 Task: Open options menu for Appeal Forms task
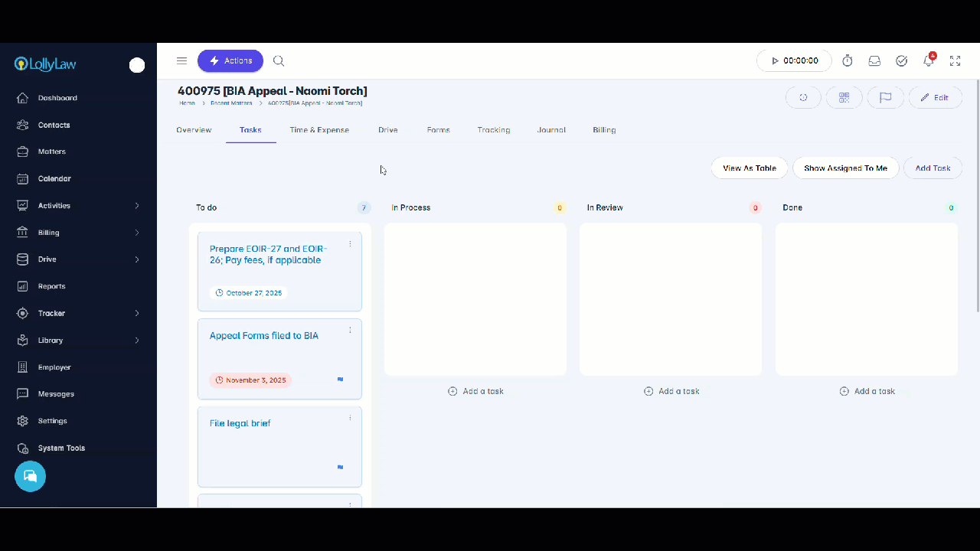(350, 331)
